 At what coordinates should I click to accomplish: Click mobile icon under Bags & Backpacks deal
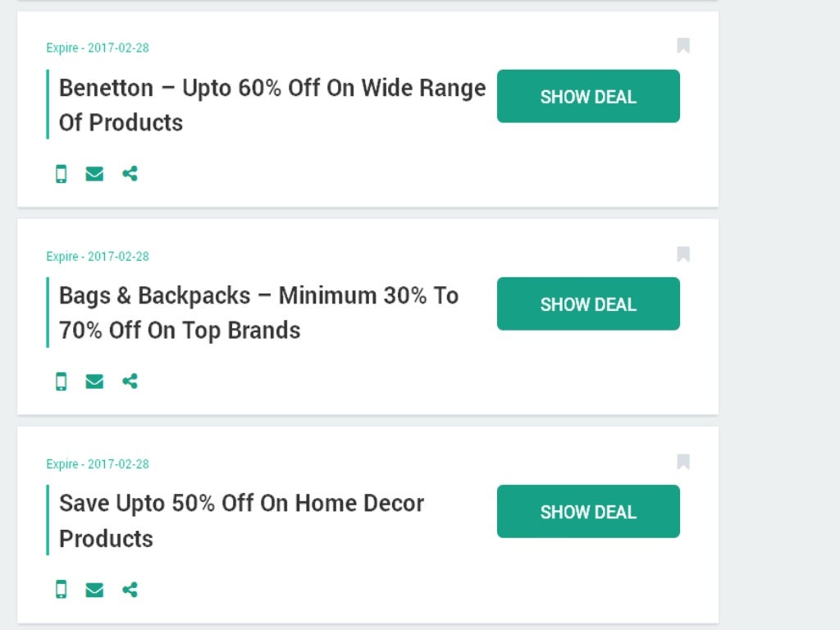pyautogui.click(x=61, y=381)
